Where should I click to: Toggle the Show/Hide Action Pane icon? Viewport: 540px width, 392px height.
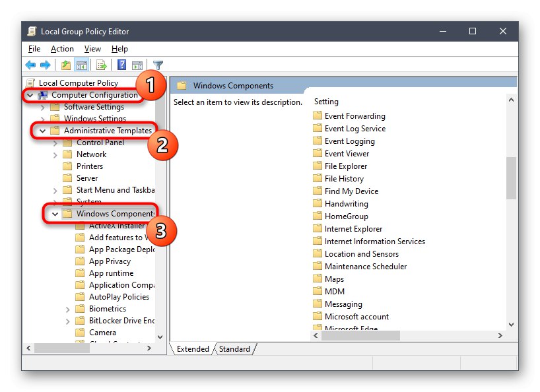[x=137, y=65]
